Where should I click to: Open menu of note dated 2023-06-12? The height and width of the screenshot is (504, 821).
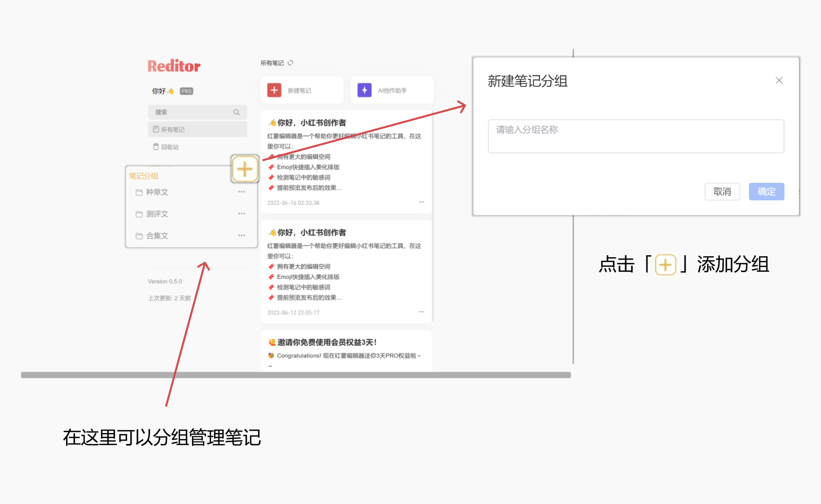421,312
